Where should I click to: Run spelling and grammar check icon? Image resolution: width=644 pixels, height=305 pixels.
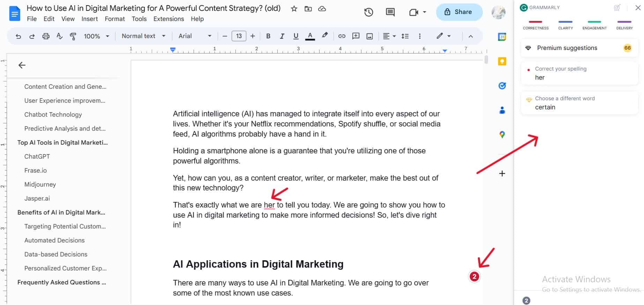click(x=59, y=36)
